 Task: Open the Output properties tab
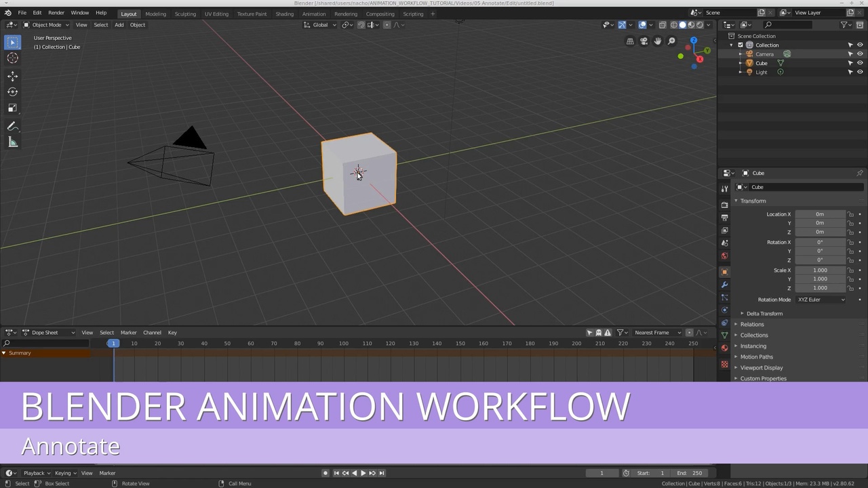coord(724,217)
